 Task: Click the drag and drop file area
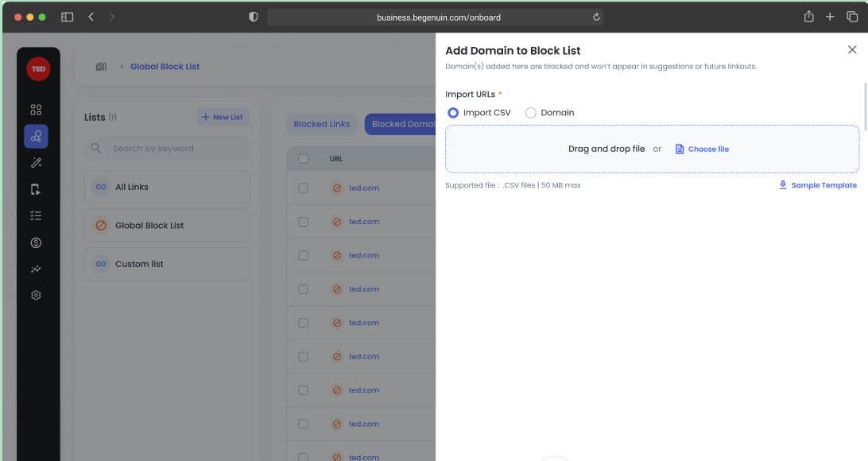click(x=652, y=149)
